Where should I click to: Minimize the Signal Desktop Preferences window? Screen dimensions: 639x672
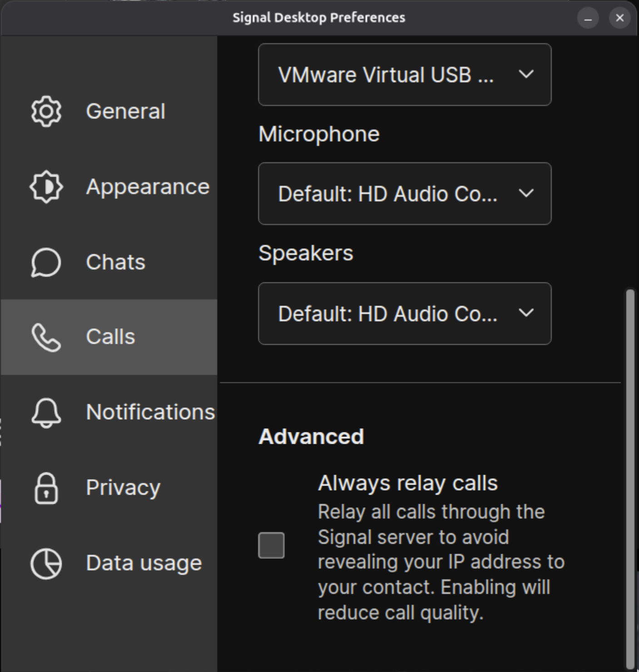(588, 18)
